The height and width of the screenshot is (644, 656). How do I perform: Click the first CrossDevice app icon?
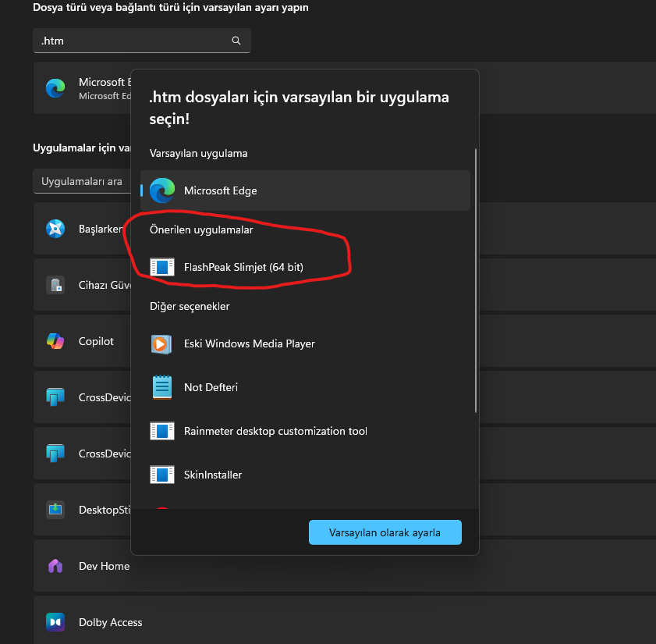click(55, 397)
